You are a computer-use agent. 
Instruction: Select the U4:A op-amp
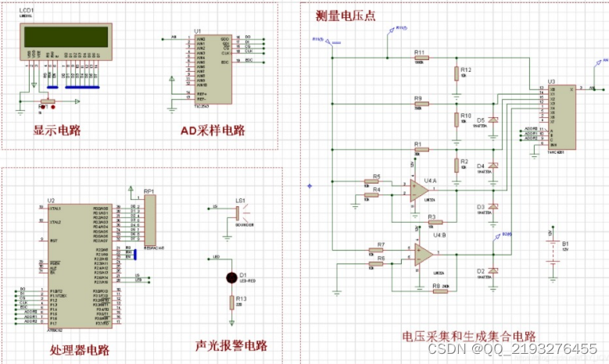[420, 190]
